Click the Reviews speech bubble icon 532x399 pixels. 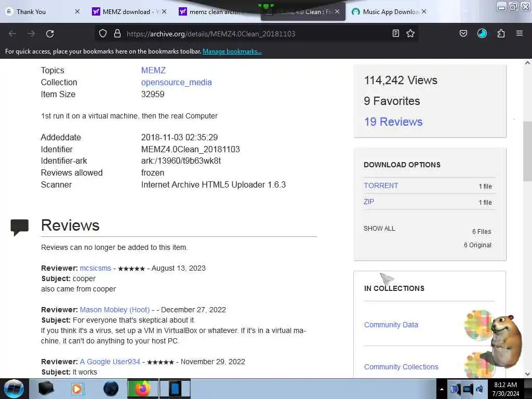pos(19,228)
